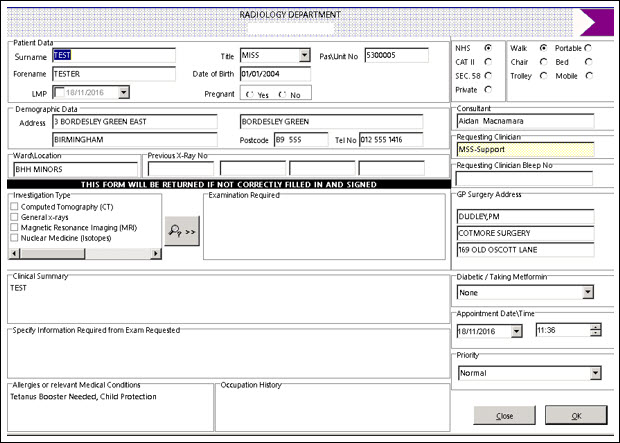The width and height of the screenshot is (620, 443).
Task: Open Appointment Date calendar dropdown
Action: 516,331
